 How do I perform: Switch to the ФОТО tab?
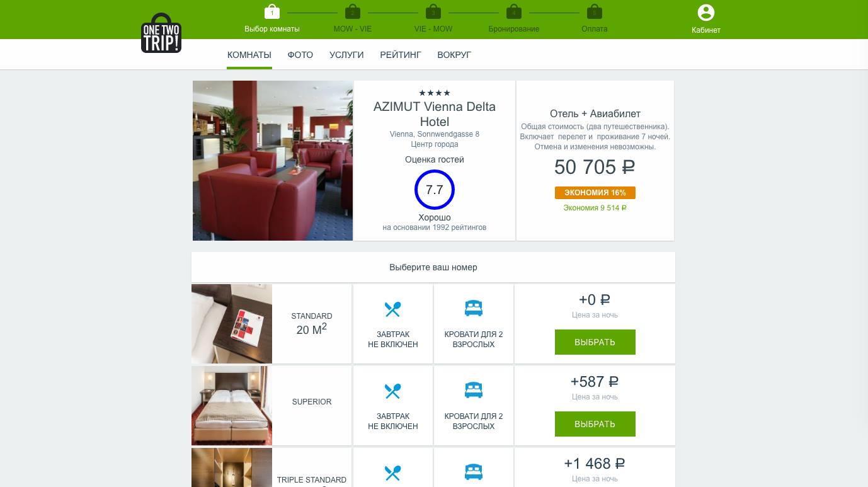pyautogui.click(x=300, y=55)
